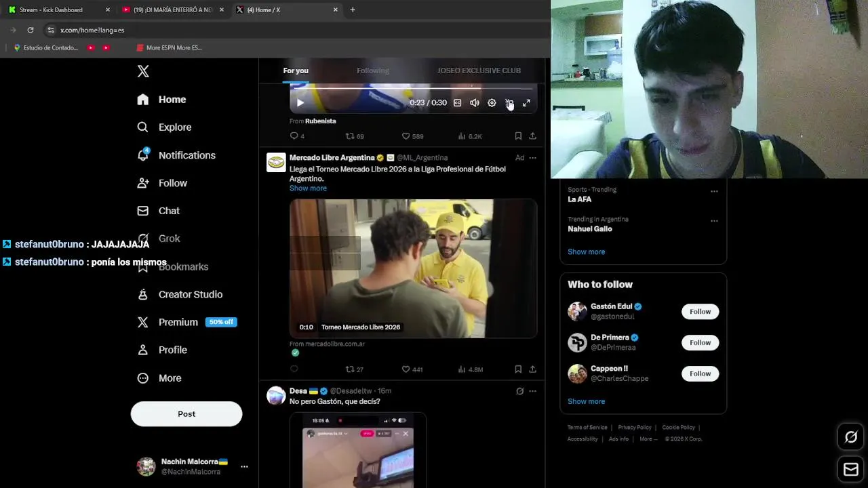The image size is (868, 488).
Task: Like the Mercado Libre post with 441 likes
Action: pos(412,369)
